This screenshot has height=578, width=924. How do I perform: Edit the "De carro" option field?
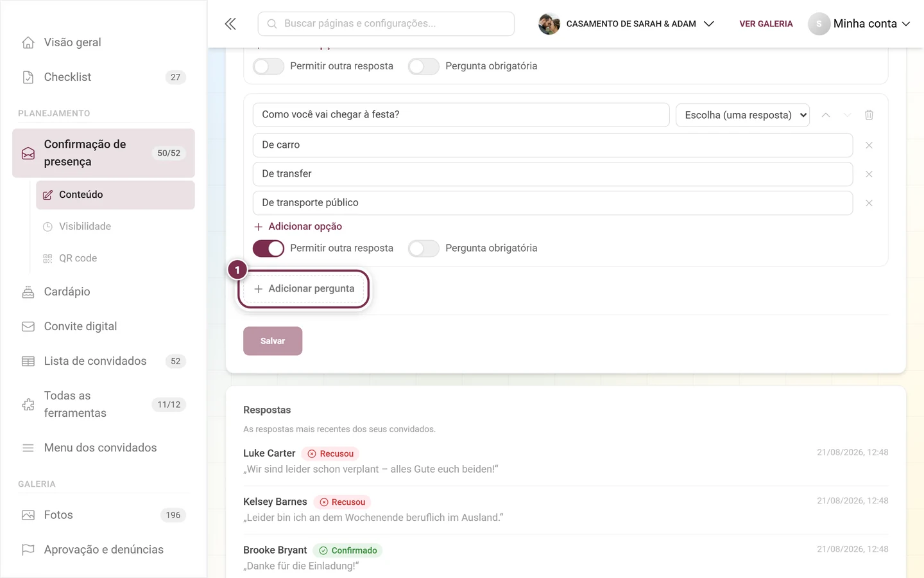click(x=553, y=145)
